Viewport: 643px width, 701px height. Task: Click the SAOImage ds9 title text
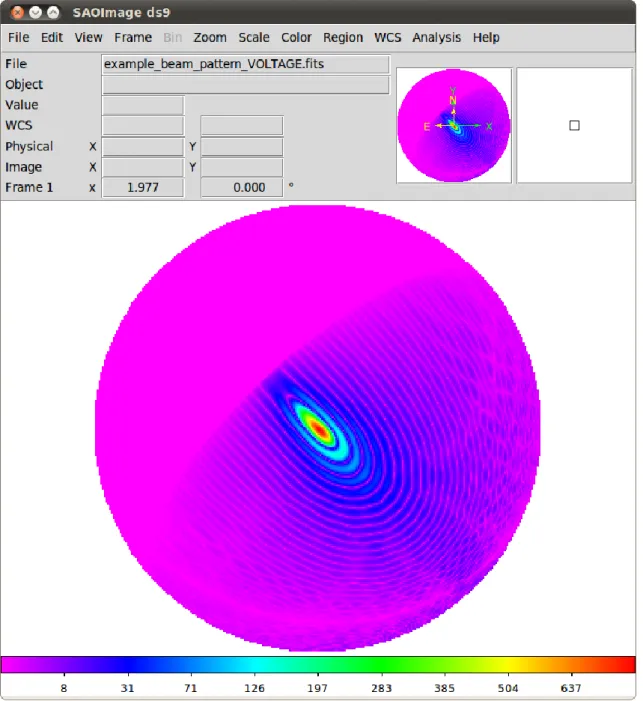click(x=122, y=13)
